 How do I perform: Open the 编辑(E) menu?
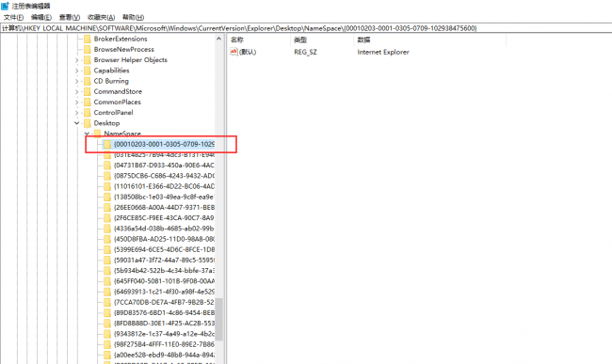[41, 17]
